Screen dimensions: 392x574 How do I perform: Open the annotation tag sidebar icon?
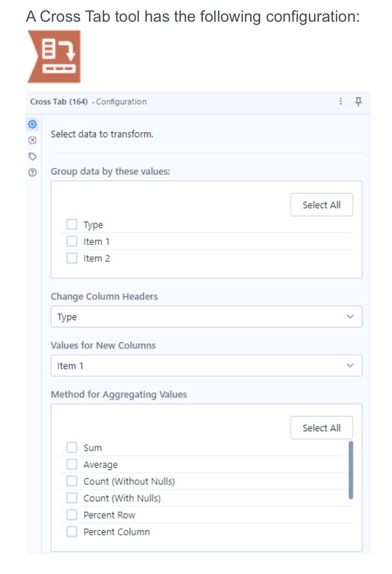coord(33,156)
